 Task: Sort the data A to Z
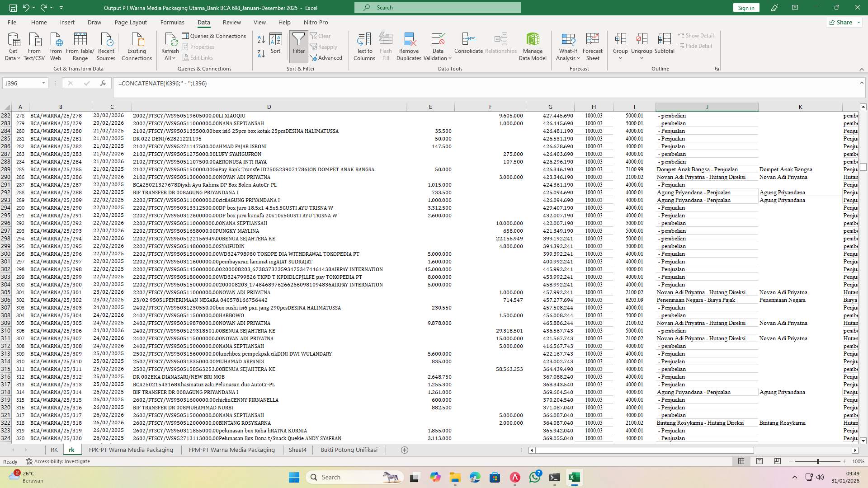(x=261, y=39)
